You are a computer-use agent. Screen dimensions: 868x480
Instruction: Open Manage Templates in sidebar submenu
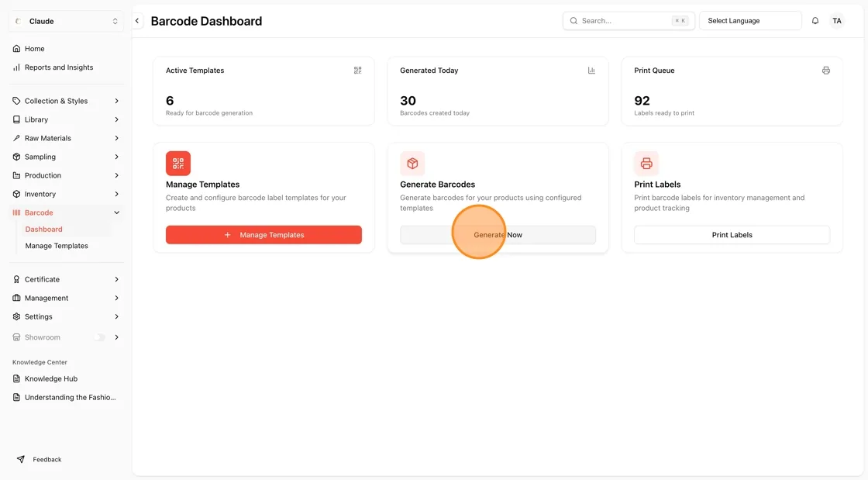point(57,246)
